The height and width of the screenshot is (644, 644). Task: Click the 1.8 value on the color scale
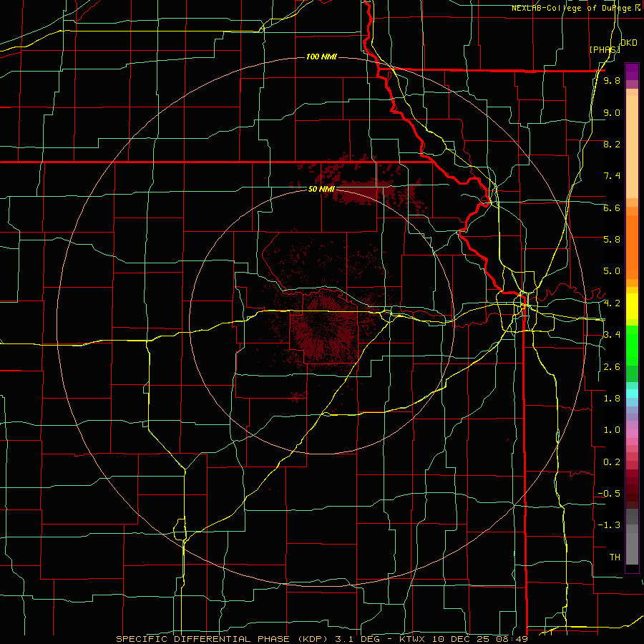[612, 399]
